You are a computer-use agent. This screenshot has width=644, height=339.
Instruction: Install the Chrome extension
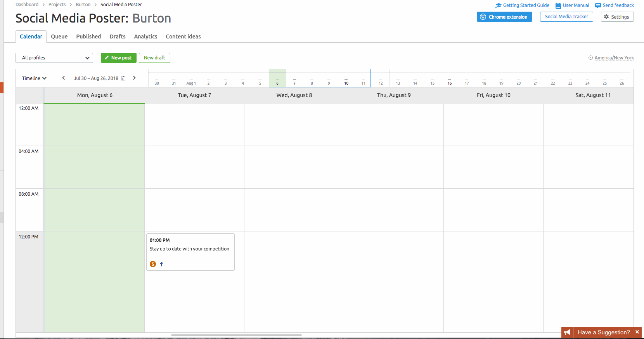pyautogui.click(x=504, y=17)
